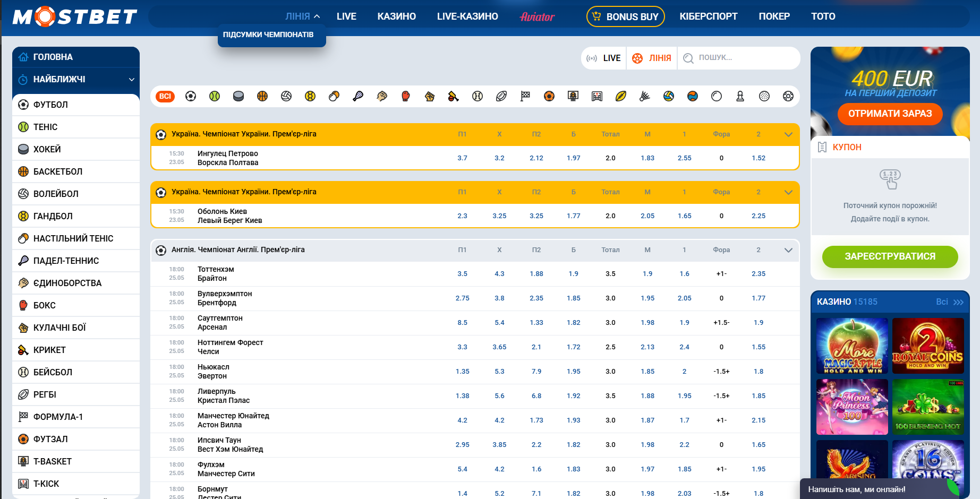Screen dimensions: 980x499
Task: Expand the НАЙБЛИЖЧІ dropdown
Action: [x=76, y=79]
